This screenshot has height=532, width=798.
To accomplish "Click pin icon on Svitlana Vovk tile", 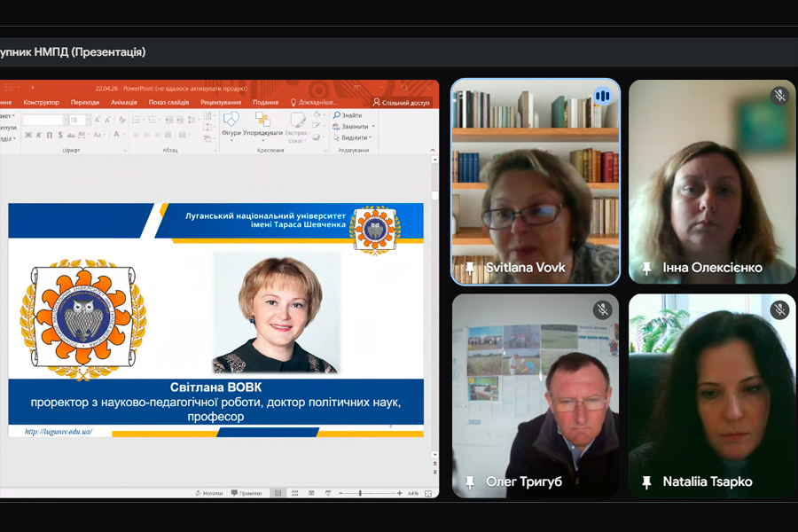I will click(x=470, y=268).
